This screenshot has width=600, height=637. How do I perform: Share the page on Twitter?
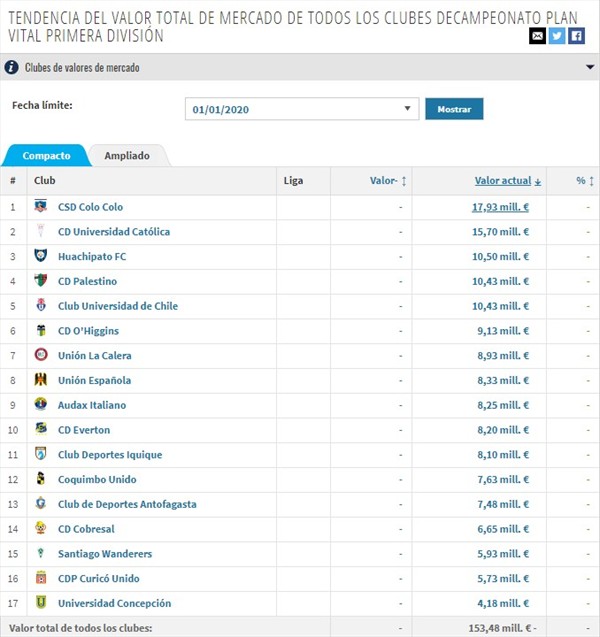pyautogui.click(x=557, y=36)
